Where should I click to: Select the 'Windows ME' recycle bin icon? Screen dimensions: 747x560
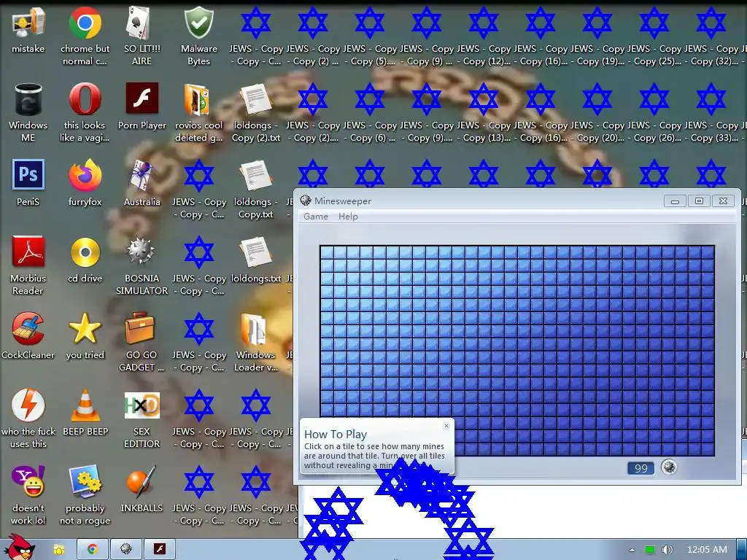click(x=28, y=113)
